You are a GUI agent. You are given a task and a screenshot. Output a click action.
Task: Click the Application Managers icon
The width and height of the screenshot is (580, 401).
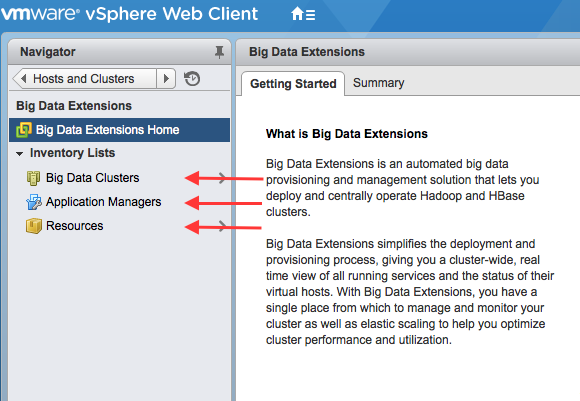tap(34, 202)
